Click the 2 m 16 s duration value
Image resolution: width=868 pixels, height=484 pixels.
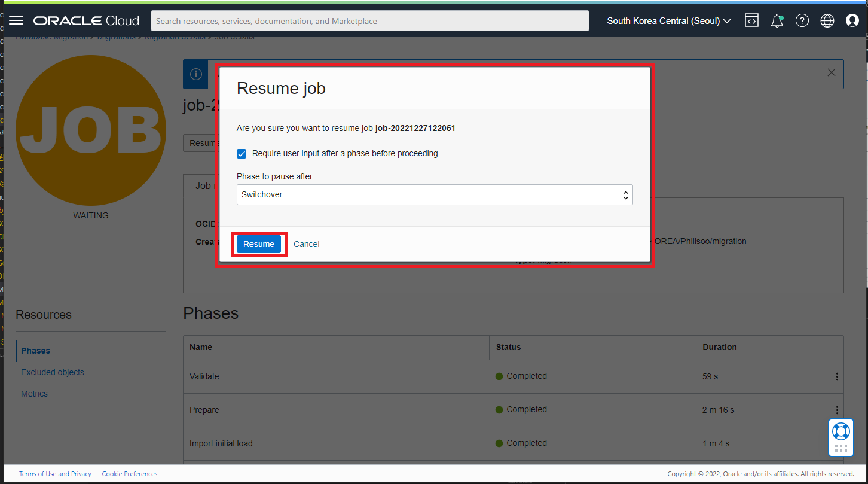[719, 410]
